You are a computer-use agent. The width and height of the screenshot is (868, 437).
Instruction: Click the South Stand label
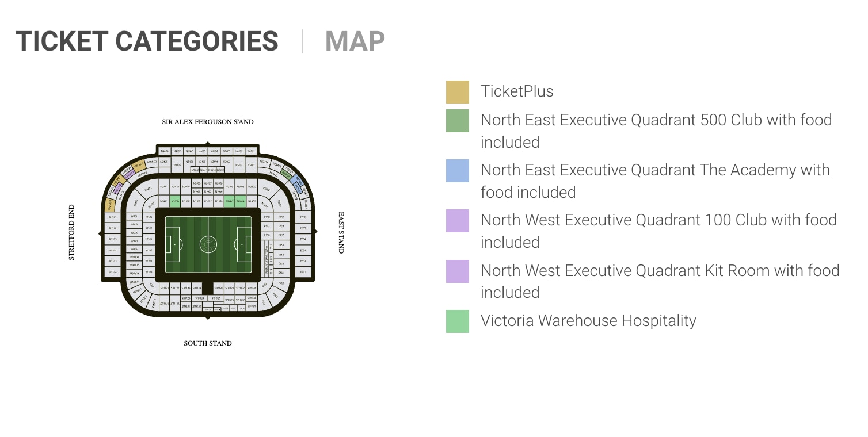click(208, 343)
